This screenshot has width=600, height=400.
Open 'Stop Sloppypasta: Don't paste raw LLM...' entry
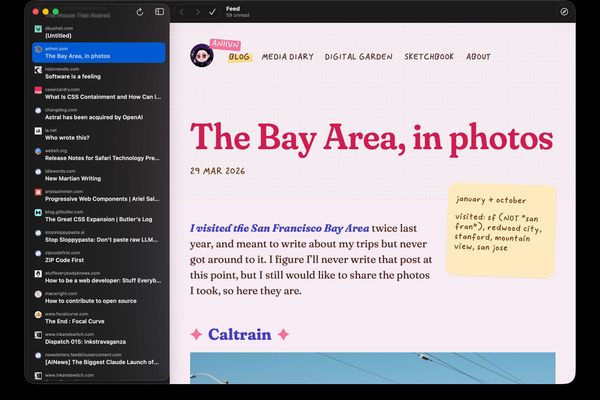pos(99,237)
